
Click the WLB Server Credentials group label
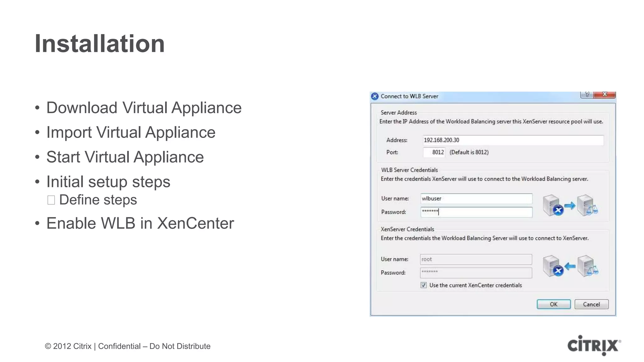point(409,170)
